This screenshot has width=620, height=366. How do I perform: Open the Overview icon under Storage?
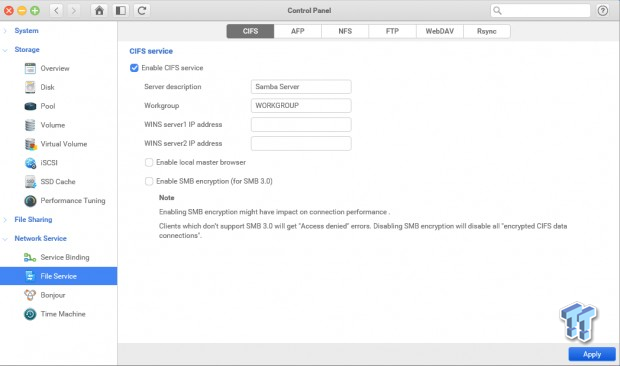coord(30,68)
